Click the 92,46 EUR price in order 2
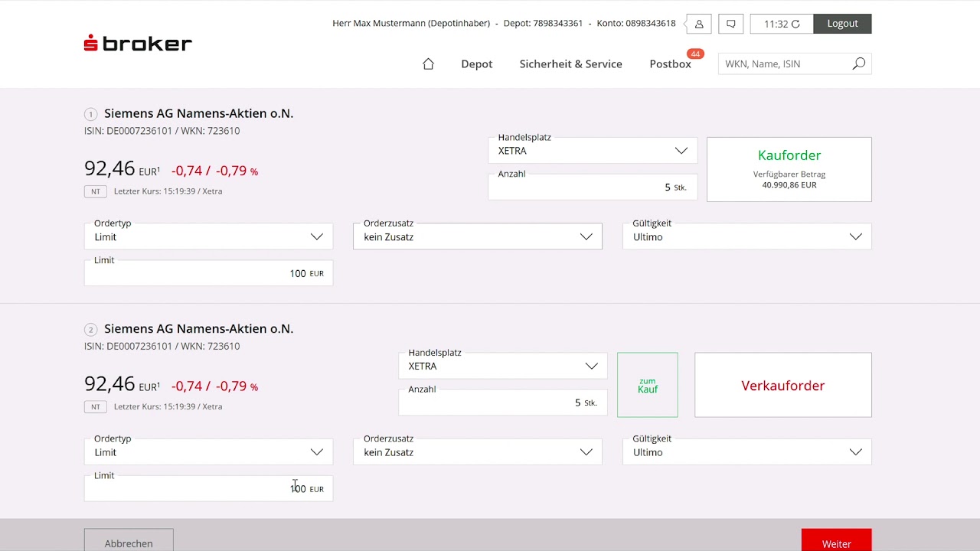 click(x=122, y=384)
